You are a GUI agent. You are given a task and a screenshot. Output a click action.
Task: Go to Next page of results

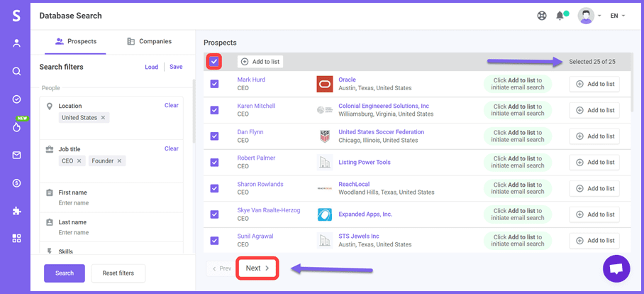pos(257,268)
